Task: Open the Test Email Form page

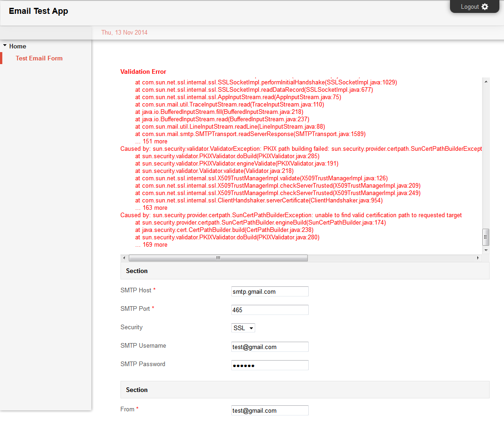Action: pyautogui.click(x=39, y=58)
